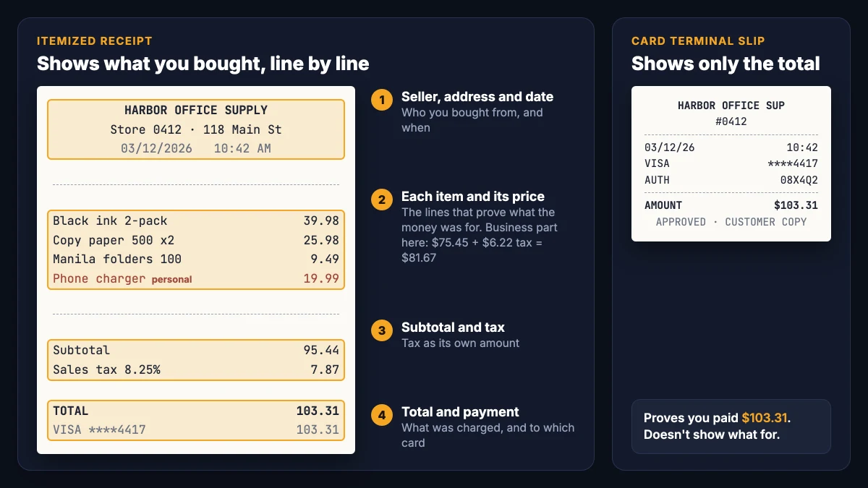This screenshot has width=868, height=488.
Task: Click the number 2 badge icon
Action: pos(382,200)
